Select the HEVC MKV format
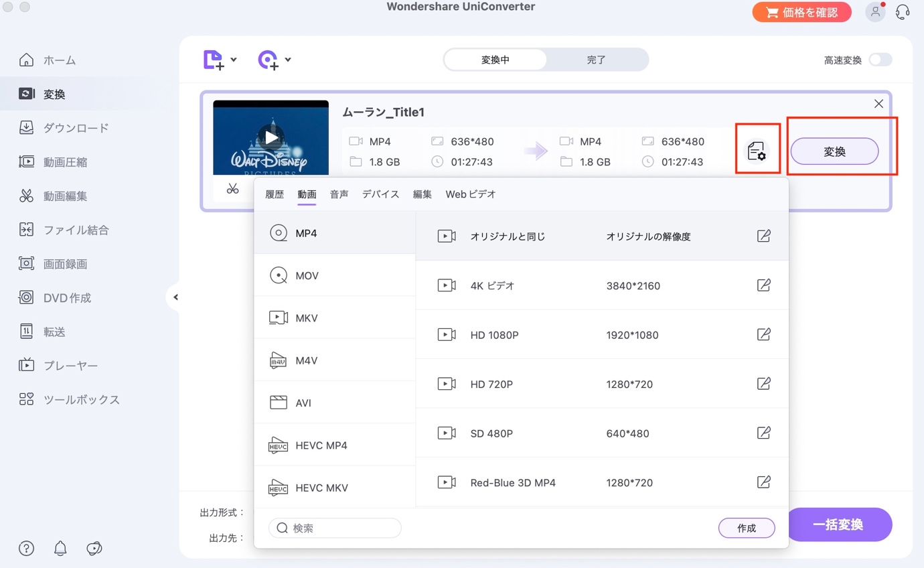Viewport: 924px width, 568px height. coord(335,488)
